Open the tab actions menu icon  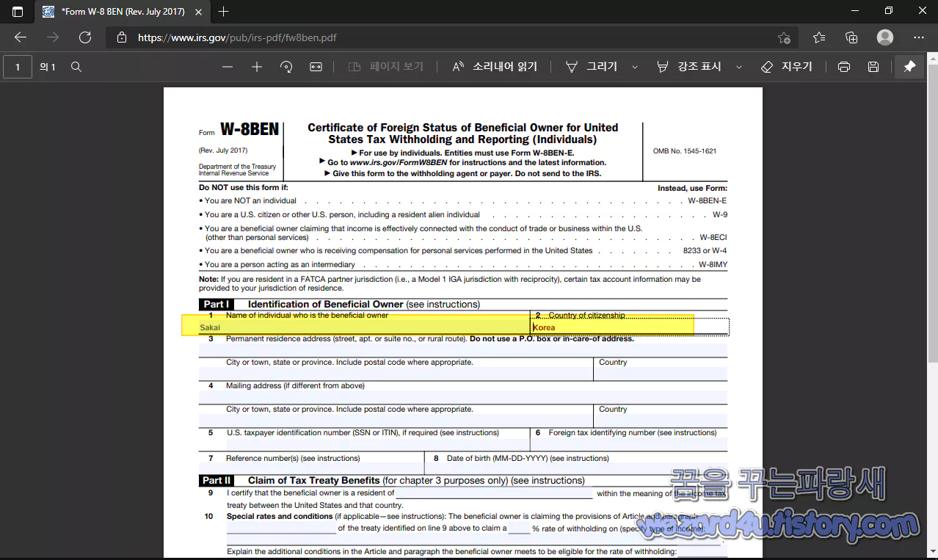pyautogui.click(x=18, y=11)
